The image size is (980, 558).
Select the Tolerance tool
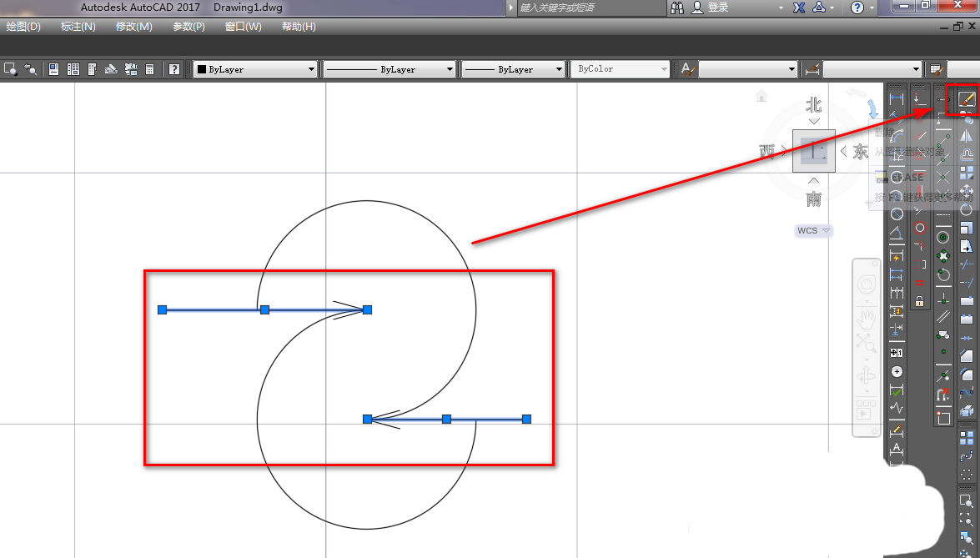897,353
